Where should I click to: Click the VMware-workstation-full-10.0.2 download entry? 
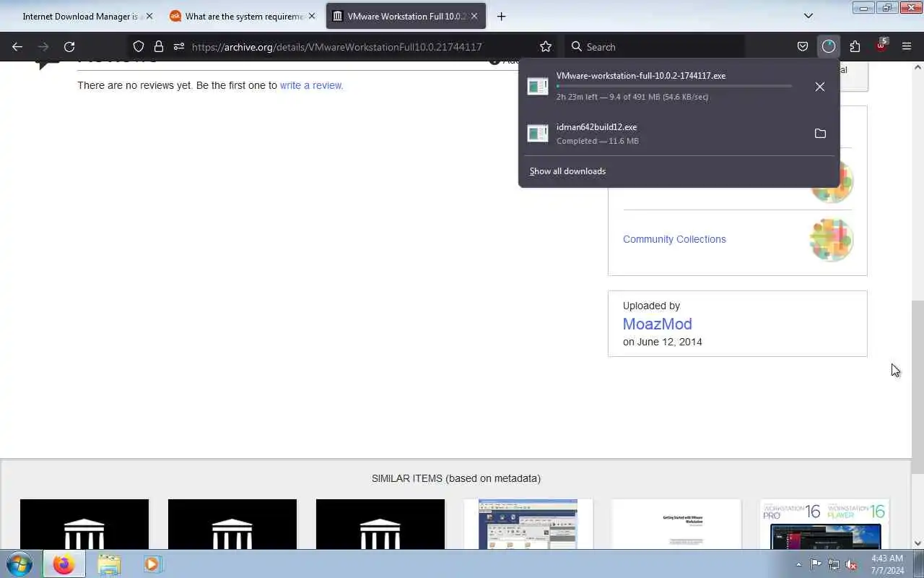664,86
